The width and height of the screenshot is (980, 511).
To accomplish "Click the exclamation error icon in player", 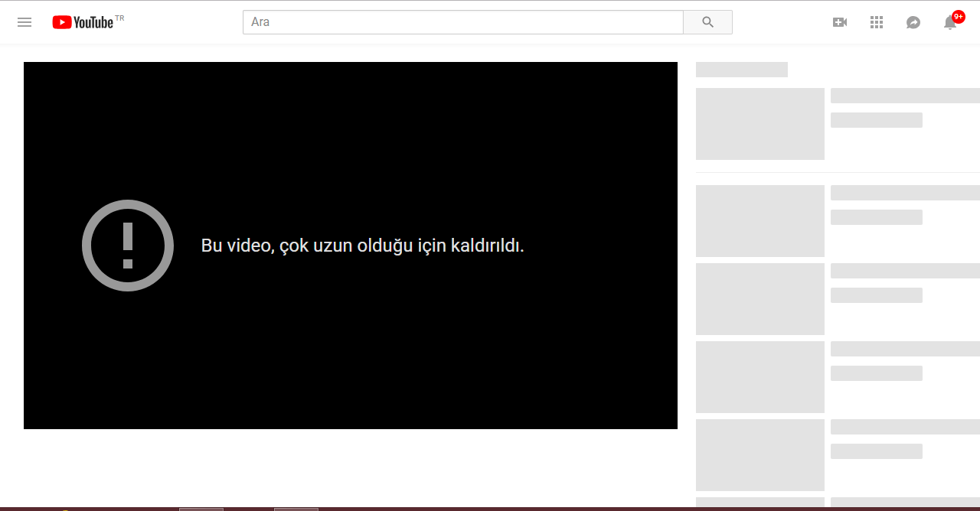I will point(128,246).
